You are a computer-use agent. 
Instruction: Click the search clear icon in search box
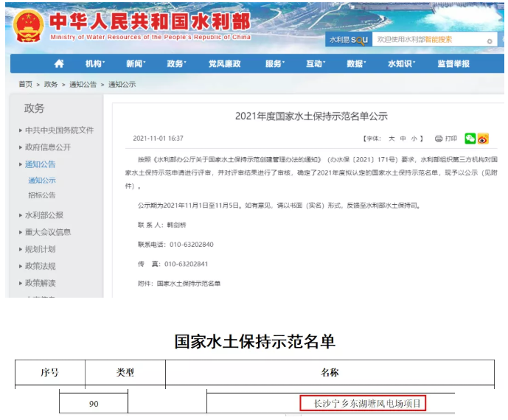(490, 41)
